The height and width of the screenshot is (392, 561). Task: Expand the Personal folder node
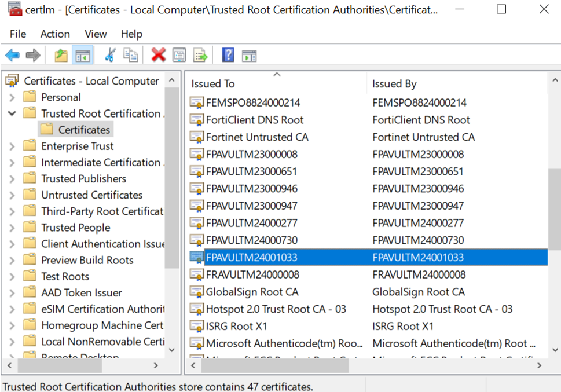tap(12, 97)
